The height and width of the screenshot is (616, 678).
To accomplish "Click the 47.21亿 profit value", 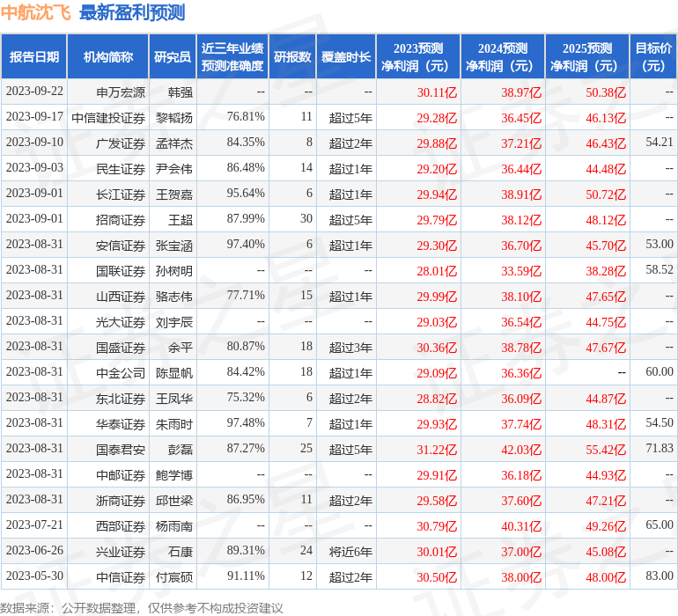I will click(x=606, y=501).
